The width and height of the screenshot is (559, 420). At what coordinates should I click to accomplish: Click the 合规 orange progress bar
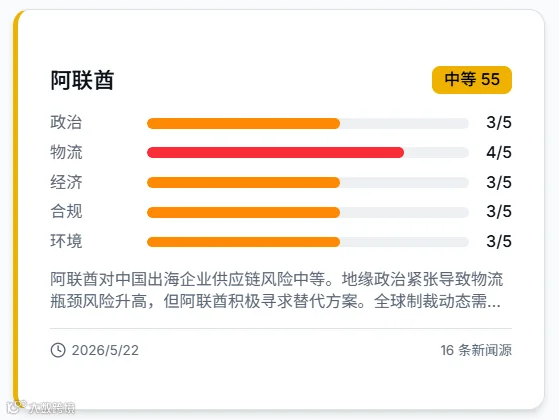(x=243, y=212)
